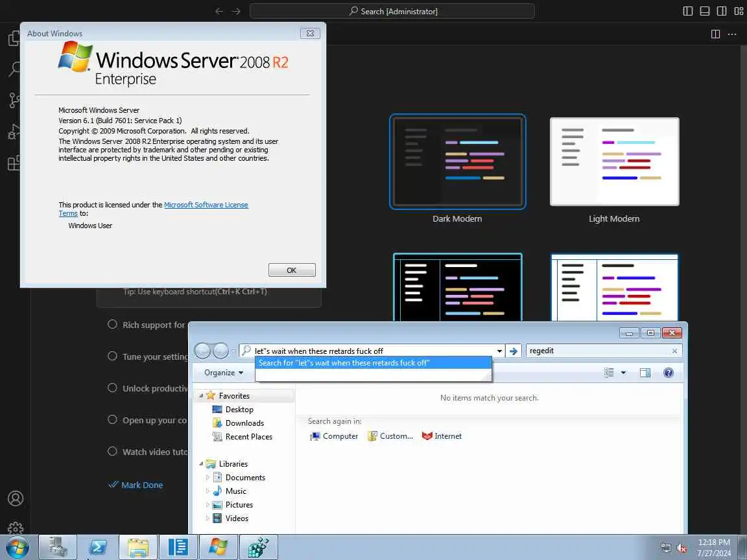Select the Rich support for step radio
Screen dimensions: 747x560
click(112, 324)
